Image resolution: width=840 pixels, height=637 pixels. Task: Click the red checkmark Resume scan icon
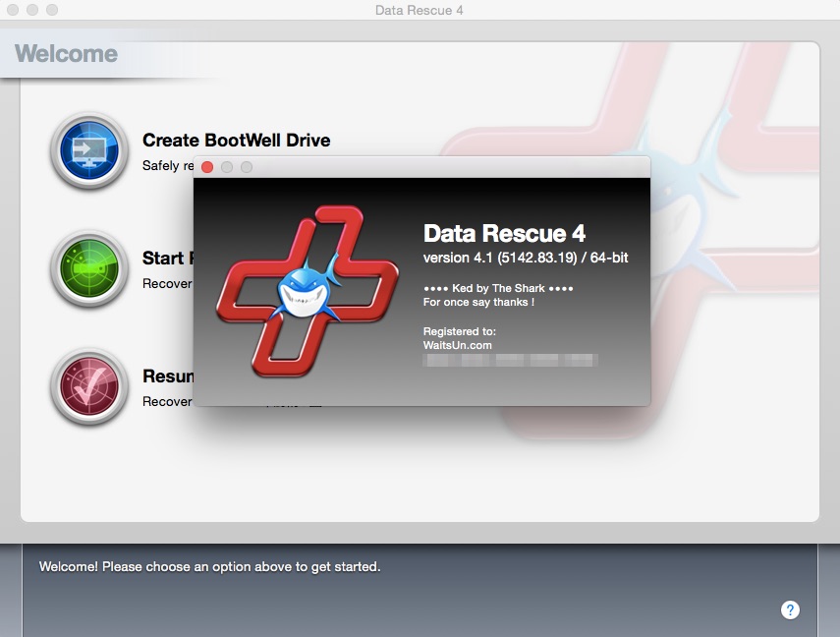click(x=89, y=386)
